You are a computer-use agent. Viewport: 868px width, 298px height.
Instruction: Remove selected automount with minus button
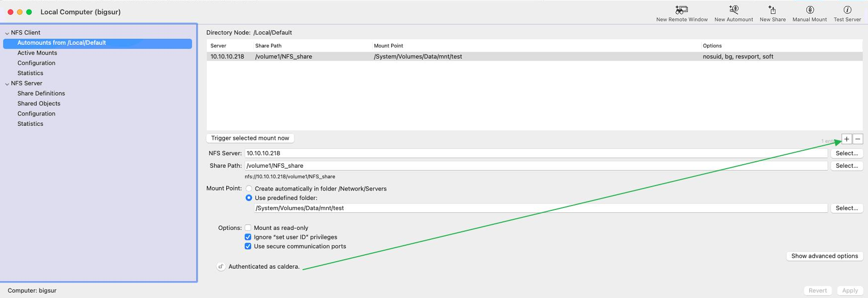[858, 139]
